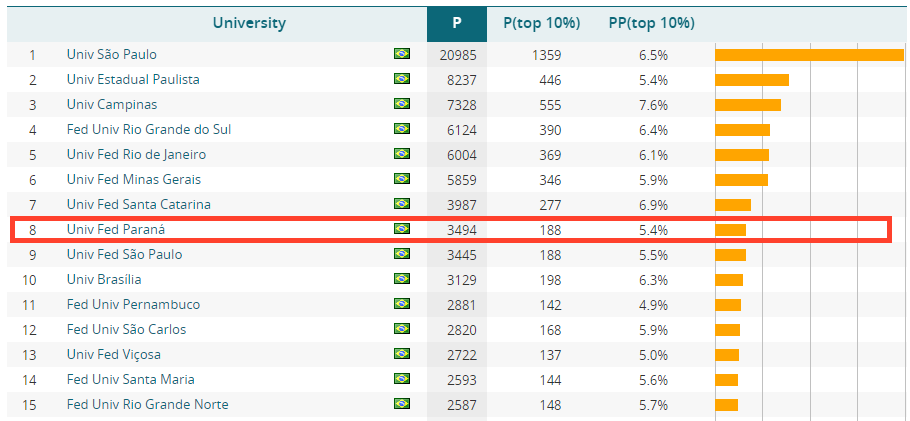Open Fed Univ Rio Grande Norte link
This screenshot has width=910, height=421.
[147, 404]
